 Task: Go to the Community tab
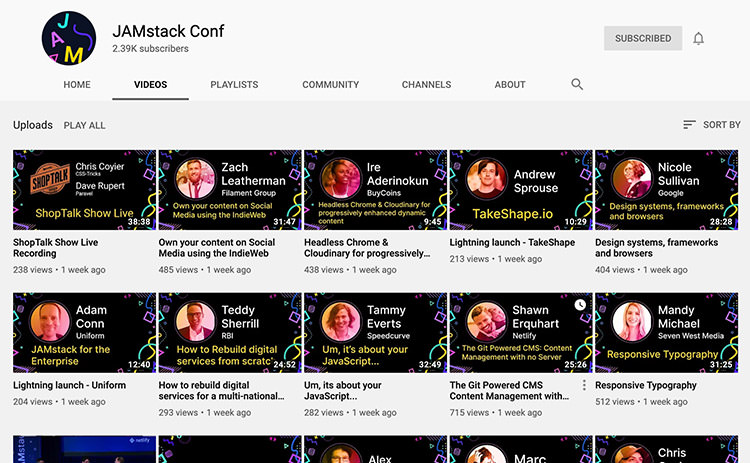point(330,85)
